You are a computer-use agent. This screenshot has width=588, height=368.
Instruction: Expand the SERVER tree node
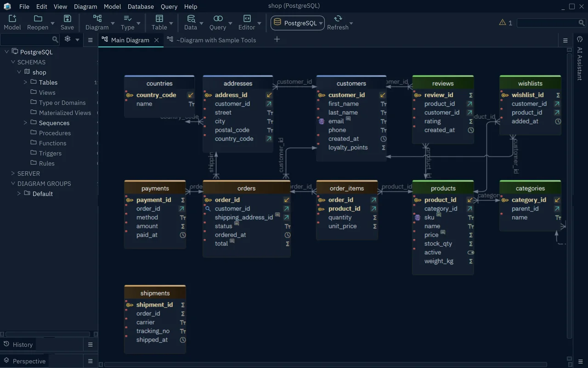coord(13,173)
